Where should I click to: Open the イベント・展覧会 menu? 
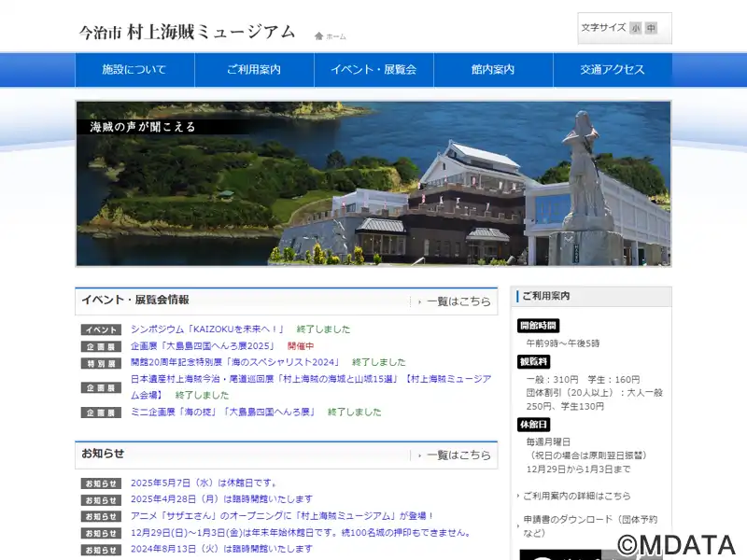tap(374, 70)
